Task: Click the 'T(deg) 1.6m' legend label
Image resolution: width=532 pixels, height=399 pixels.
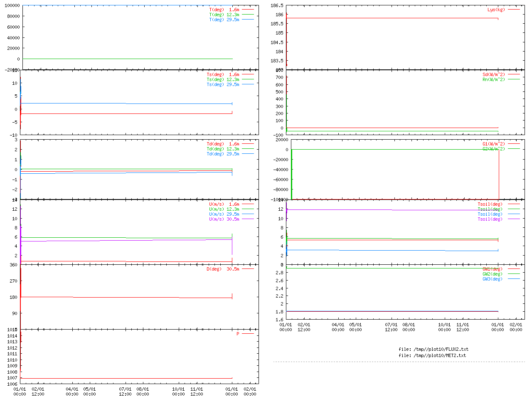Action: pos(224,10)
